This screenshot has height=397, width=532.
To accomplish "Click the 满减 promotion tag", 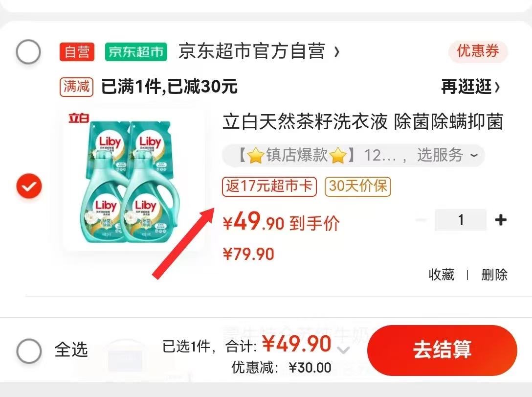I will (x=76, y=87).
